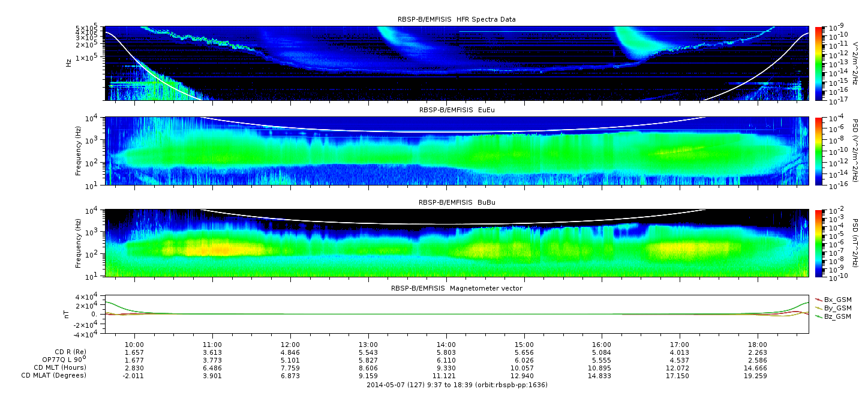The height and width of the screenshot is (395, 868).
Task: Click the Bx_GSM red legend line marker
Action: click(x=817, y=299)
